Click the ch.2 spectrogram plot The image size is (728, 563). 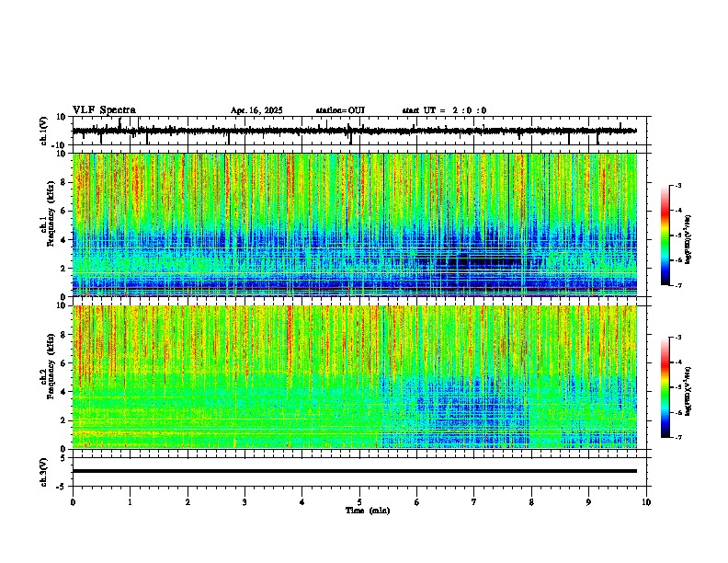(x=355, y=377)
